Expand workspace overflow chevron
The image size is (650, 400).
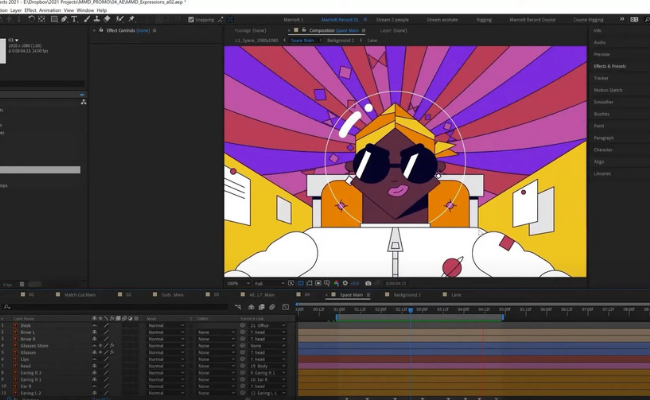622,19
